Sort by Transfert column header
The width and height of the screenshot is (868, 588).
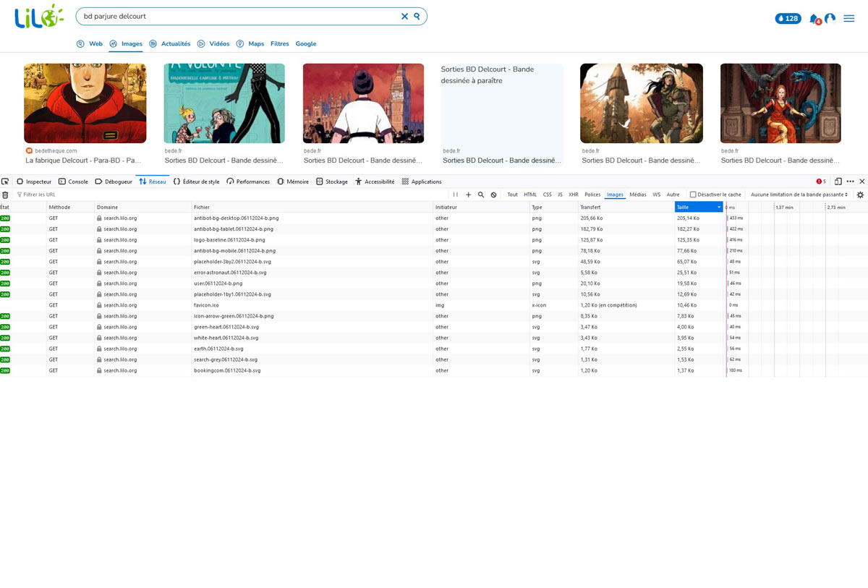(x=626, y=208)
